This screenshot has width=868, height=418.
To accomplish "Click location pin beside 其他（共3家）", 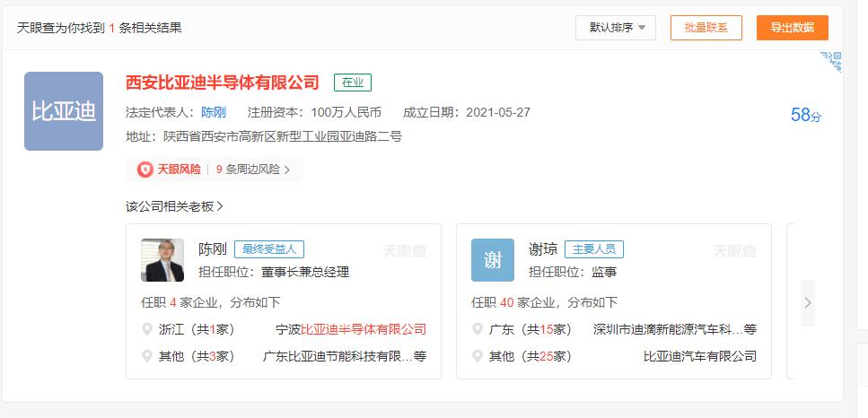I will [x=146, y=356].
